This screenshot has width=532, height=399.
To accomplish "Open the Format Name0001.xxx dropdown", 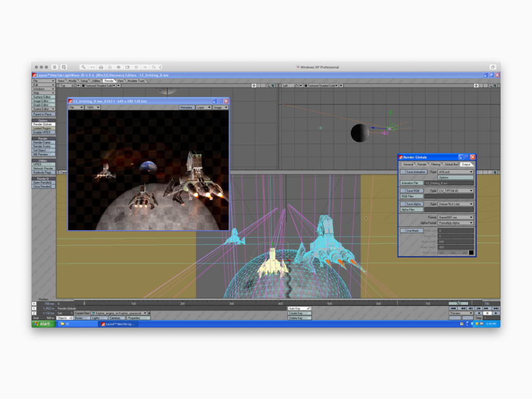I will click(x=455, y=217).
